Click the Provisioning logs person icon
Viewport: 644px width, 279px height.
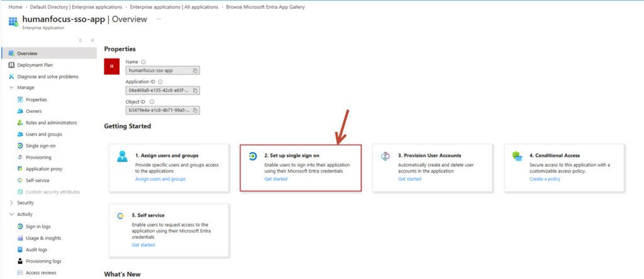tap(20, 261)
